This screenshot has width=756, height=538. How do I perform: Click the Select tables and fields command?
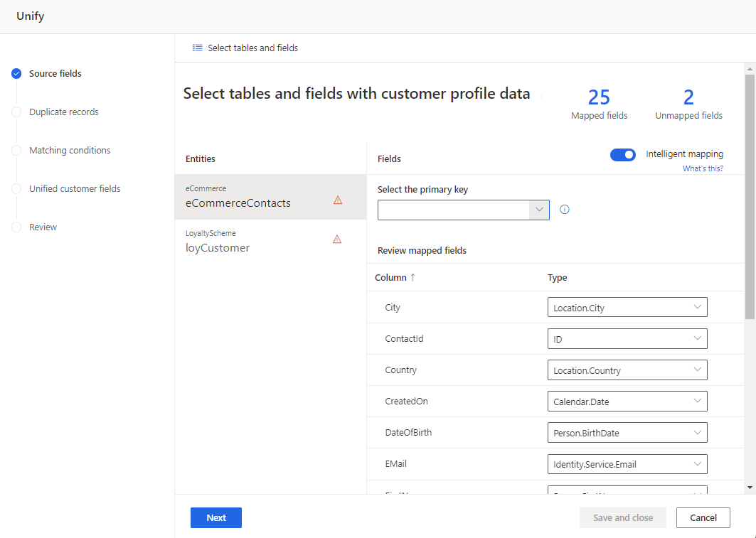[245, 48]
